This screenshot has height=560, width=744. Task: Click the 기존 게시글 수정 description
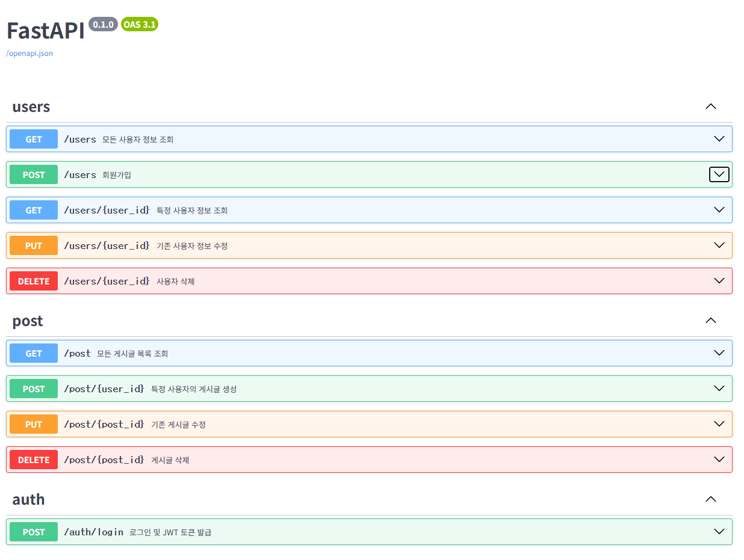[x=178, y=425]
